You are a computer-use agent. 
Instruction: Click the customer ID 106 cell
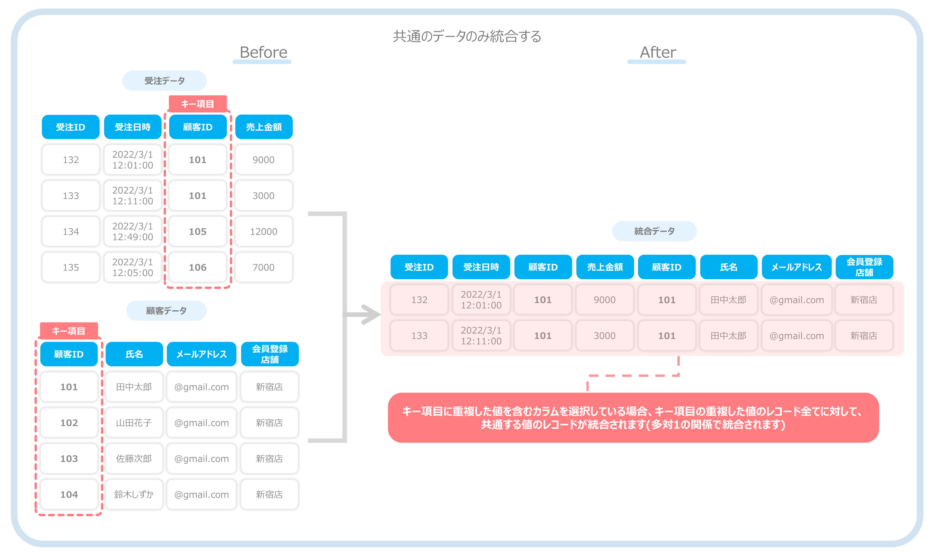197,267
